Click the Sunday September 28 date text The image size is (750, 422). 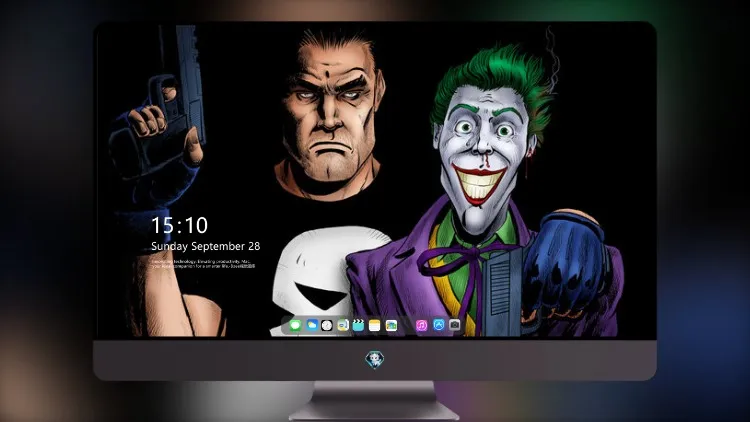(x=206, y=246)
